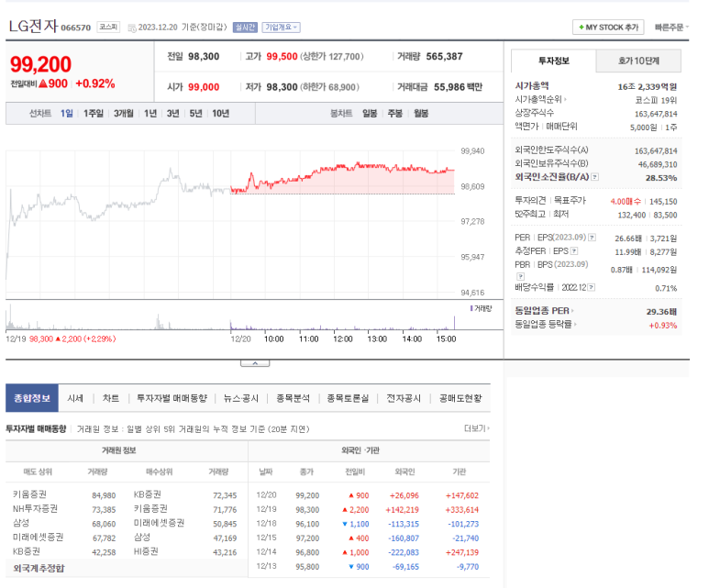Click the 12:00 time axis label
This screenshot has width=709, height=588.
pos(343,338)
